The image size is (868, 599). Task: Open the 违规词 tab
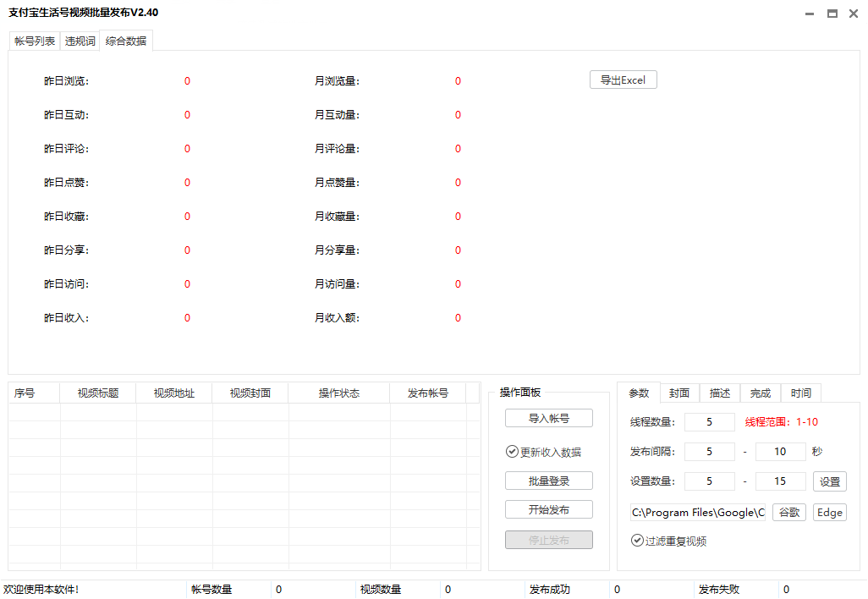[80, 41]
